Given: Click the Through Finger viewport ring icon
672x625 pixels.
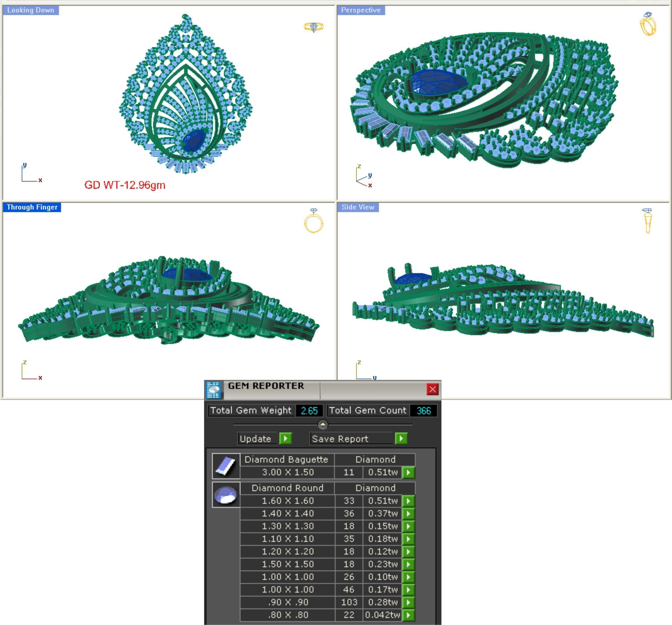Looking at the screenshot, I should click(313, 221).
